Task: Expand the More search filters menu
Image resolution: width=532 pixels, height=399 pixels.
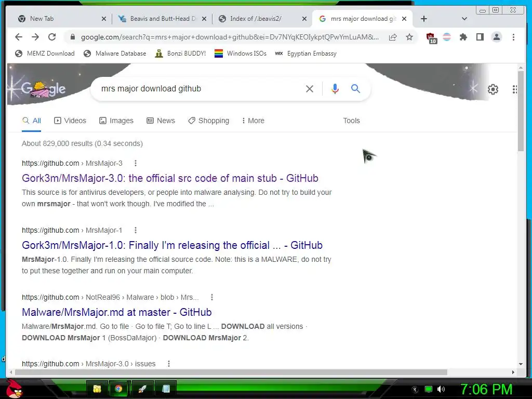Action: tap(253, 121)
